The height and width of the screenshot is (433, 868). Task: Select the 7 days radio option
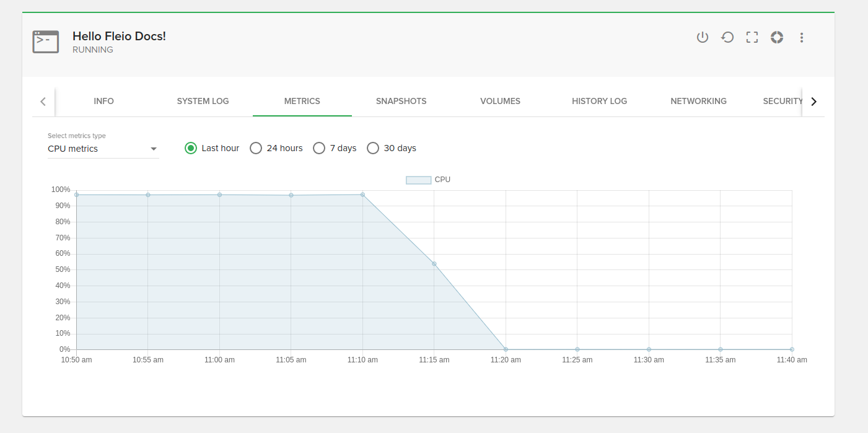pyautogui.click(x=319, y=148)
